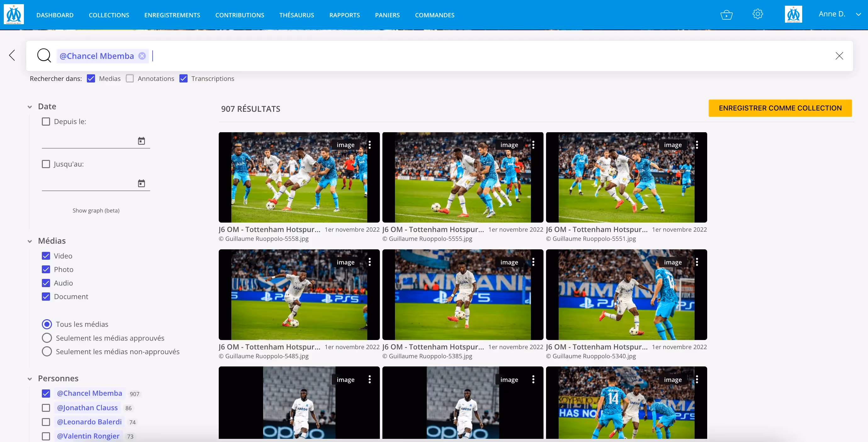Open options menu for Ruoppolo-5385.jpg image
This screenshot has height=442, width=868.
coord(533,262)
